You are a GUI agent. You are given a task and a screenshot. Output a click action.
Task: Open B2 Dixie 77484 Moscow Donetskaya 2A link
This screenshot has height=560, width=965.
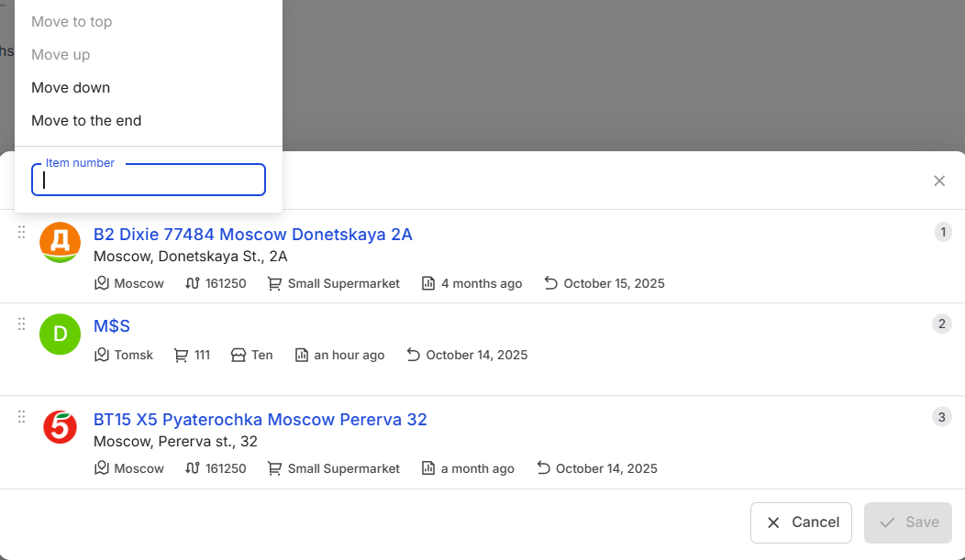coord(253,235)
